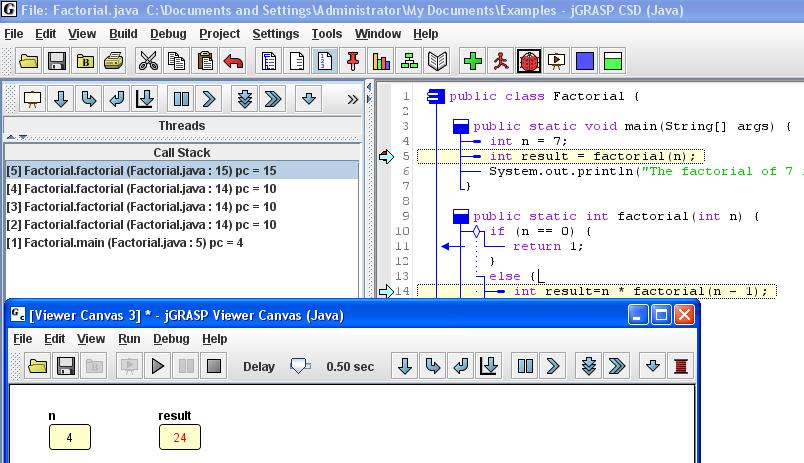Print the file with the printer icon

pyautogui.click(x=113, y=61)
